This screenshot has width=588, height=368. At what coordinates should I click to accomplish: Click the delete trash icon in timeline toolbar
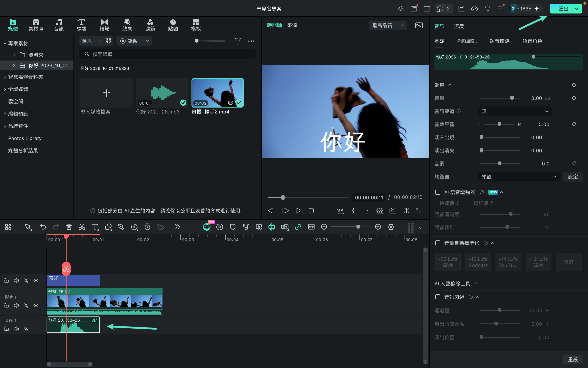(69, 227)
